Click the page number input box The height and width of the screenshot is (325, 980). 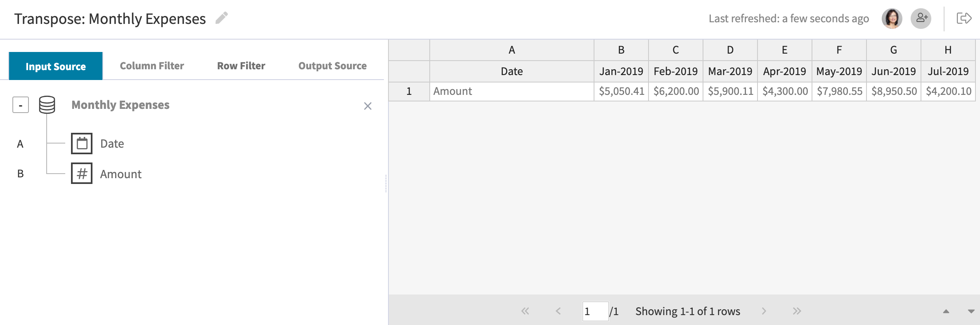tap(594, 311)
